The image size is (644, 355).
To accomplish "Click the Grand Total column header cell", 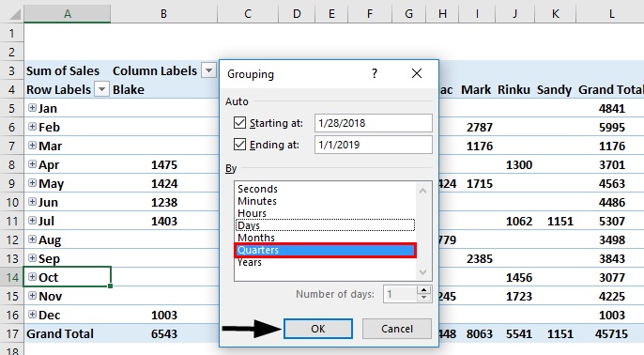I will pyautogui.click(x=611, y=89).
